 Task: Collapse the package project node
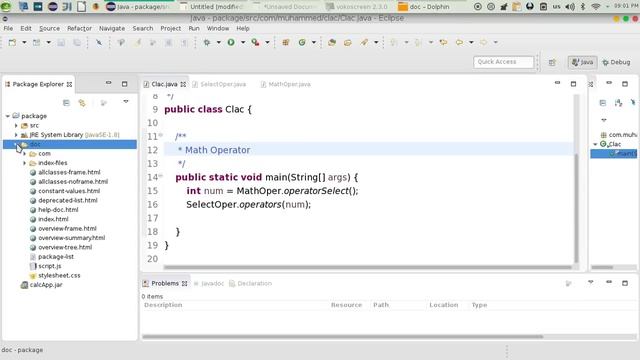[x=8, y=116]
